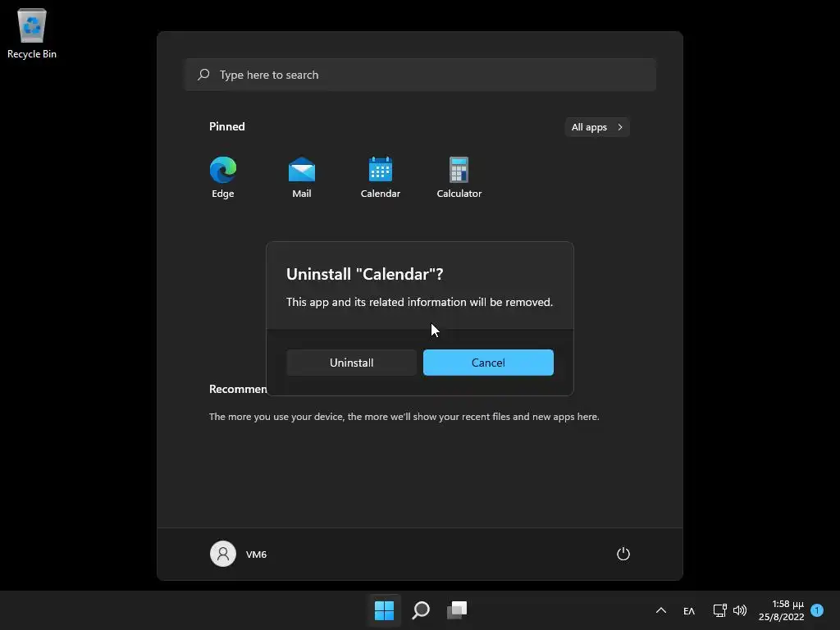Click the VM6 username text
Image resolution: width=840 pixels, height=630 pixels.
(256, 555)
